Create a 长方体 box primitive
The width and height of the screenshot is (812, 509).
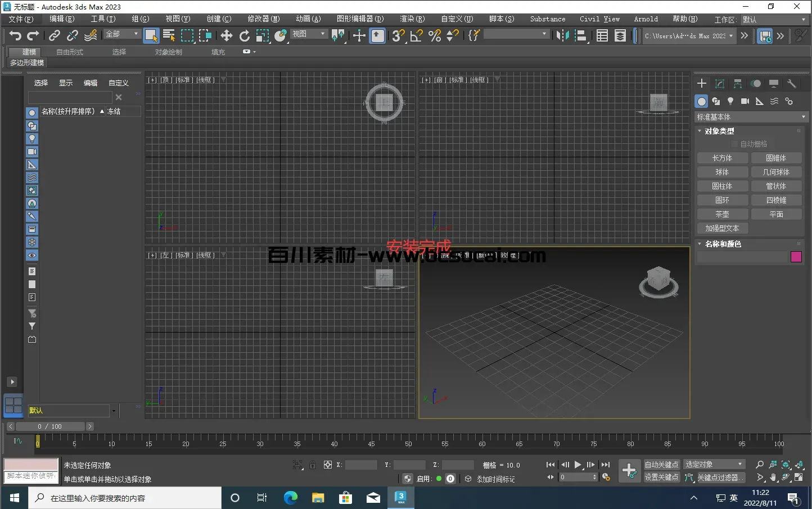pos(723,158)
